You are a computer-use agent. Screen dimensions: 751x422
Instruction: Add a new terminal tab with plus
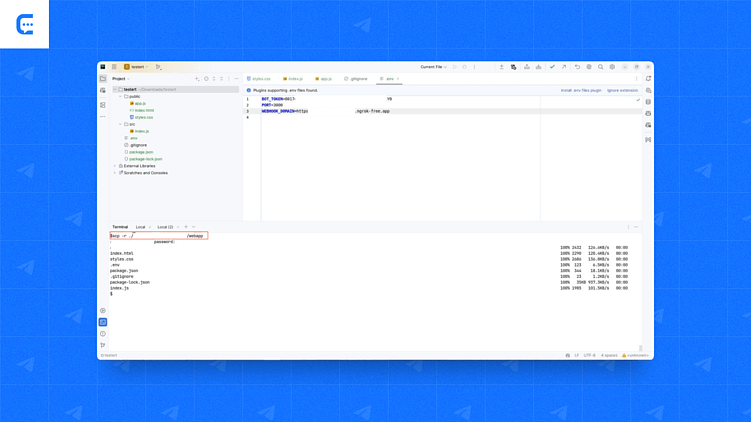click(186, 227)
